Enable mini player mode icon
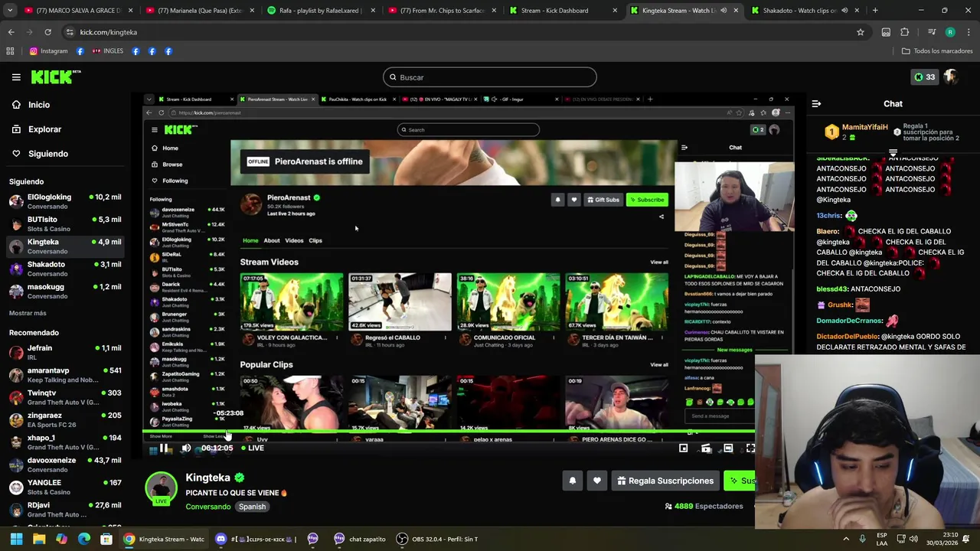 684,448
